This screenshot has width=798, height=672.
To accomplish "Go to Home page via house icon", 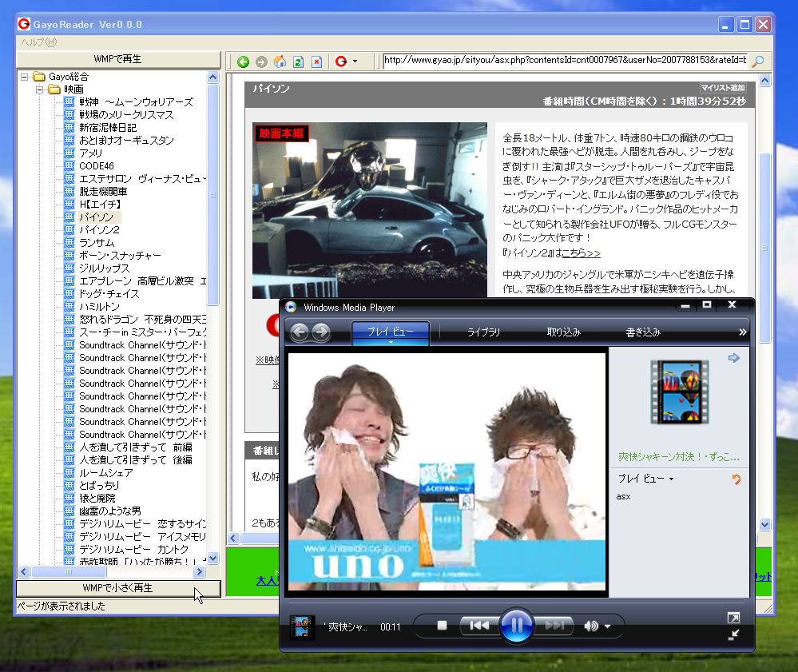I will 280,62.
